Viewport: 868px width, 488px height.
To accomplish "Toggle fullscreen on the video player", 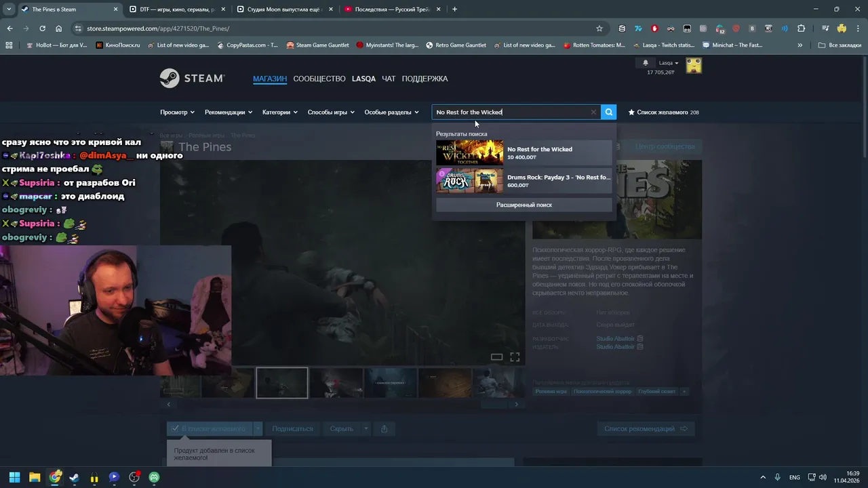I will tap(515, 357).
